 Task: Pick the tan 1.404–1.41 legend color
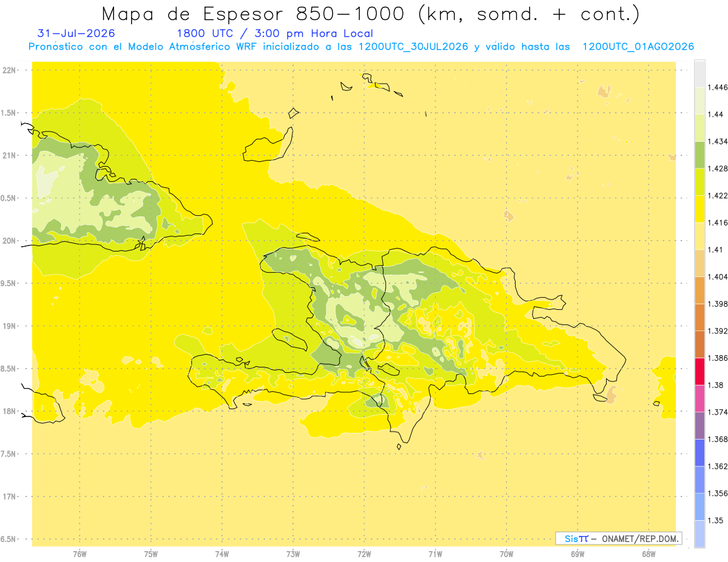click(x=699, y=263)
